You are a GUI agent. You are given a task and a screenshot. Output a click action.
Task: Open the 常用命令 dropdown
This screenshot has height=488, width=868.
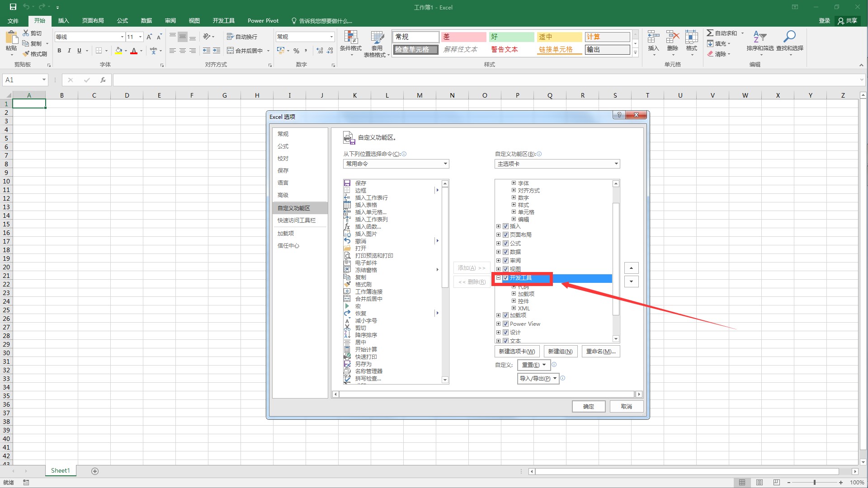pyautogui.click(x=395, y=164)
